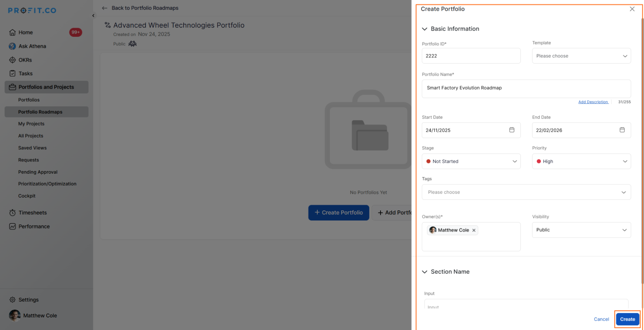
Task: Click the Add Description link
Action: 593,102
